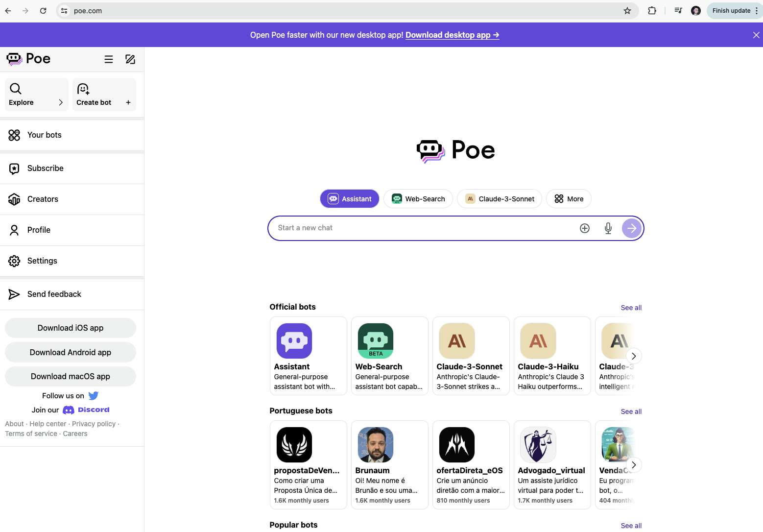The image size is (763, 532).
Task: Open the Web-Search beta bot card
Action: coord(390,356)
